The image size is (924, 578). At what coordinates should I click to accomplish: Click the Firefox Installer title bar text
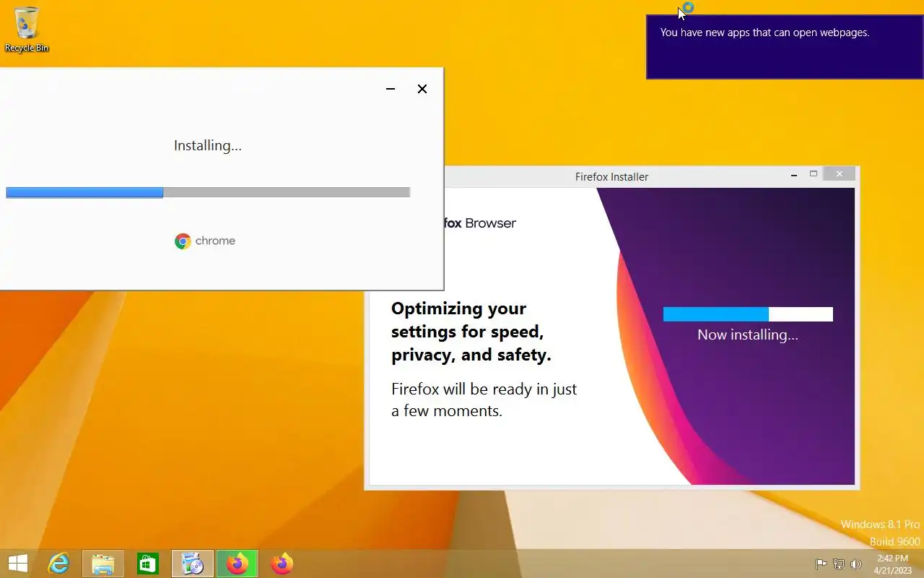tap(611, 177)
